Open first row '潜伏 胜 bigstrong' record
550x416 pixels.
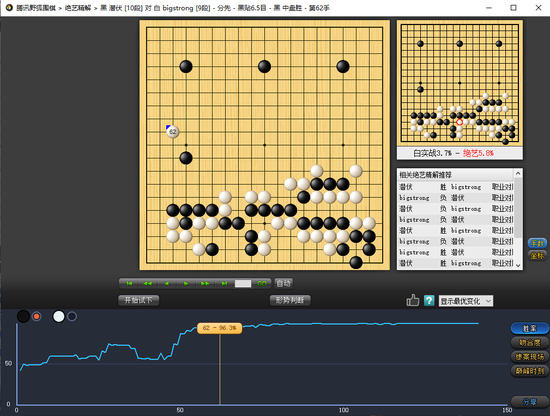456,187
